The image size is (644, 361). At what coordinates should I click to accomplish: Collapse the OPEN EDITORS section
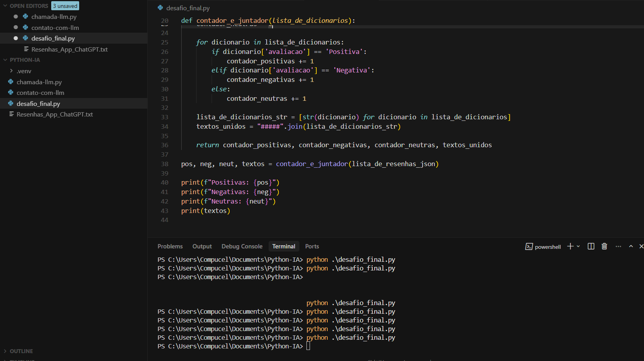(6, 6)
